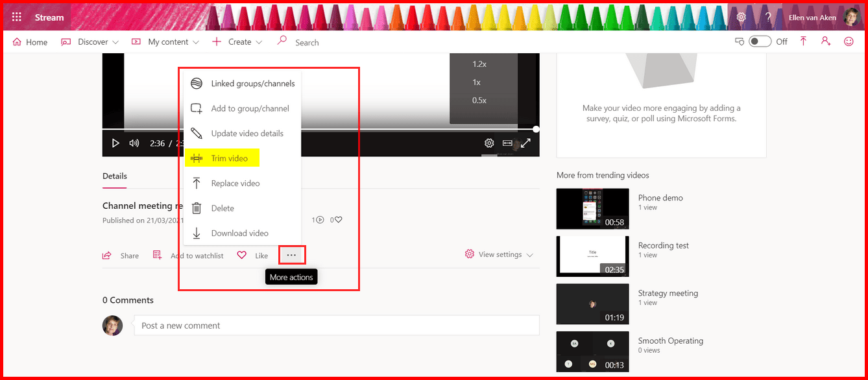Play the video with play button
The width and height of the screenshot is (868, 380).
[x=115, y=143]
